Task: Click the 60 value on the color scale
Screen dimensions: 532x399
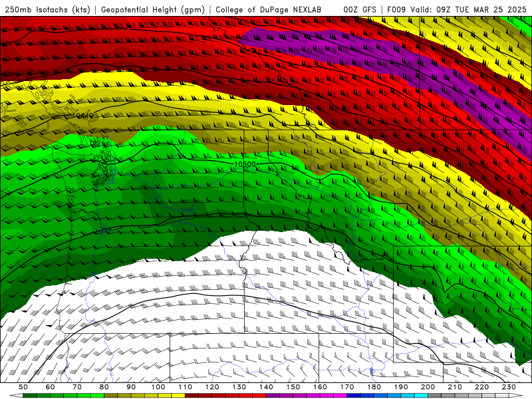Action: click(50, 387)
